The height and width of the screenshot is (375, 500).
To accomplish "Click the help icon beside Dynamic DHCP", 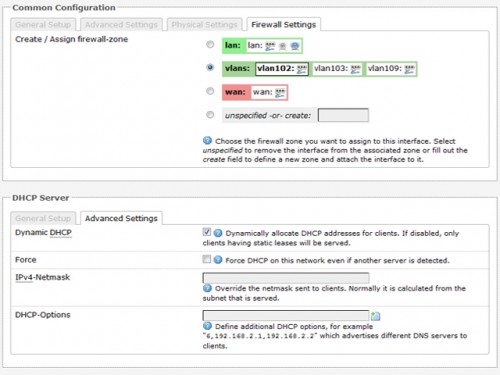I will [x=218, y=233].
